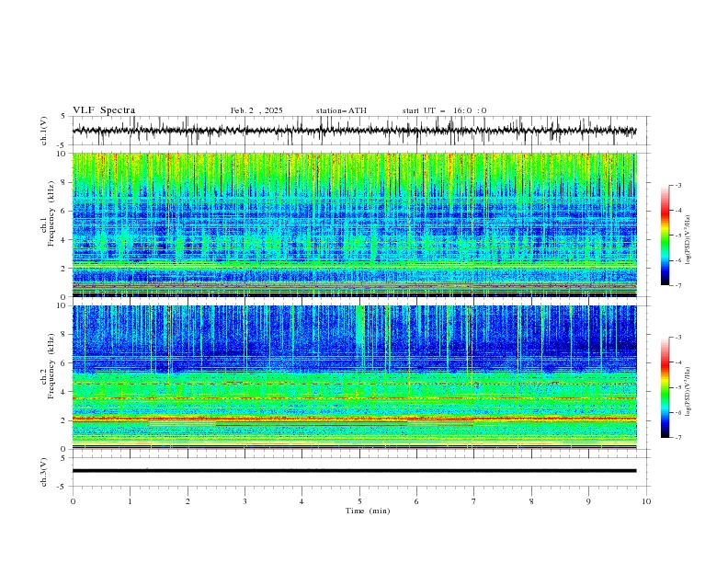Viewport: 728px width, 563px height.
Task: Click the date label 'Feb. 2 , 2025'
Action: coord(256,110)
